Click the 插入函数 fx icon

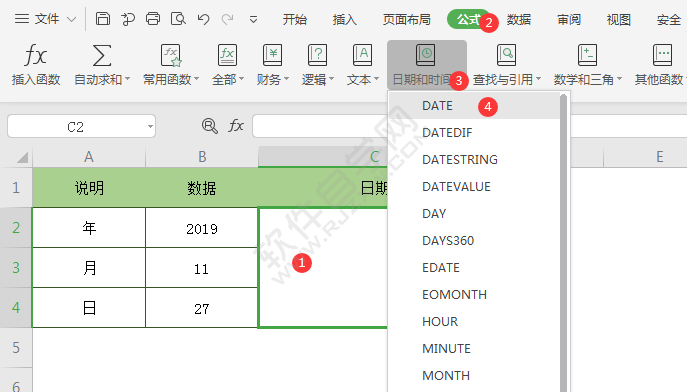(x=35, y=56)
